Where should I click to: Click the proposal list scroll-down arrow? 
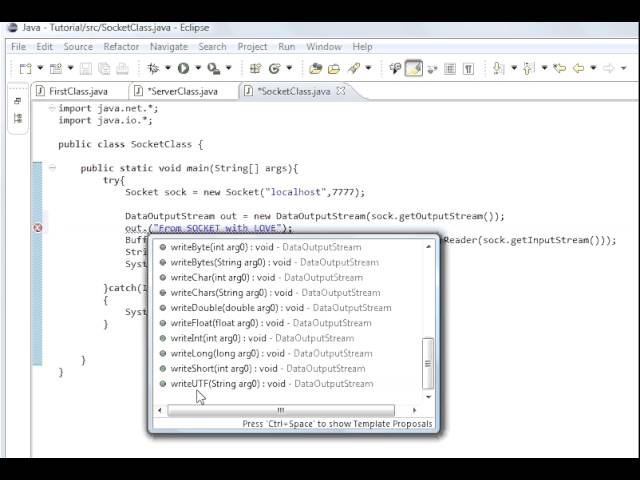click(x=428, y=397)
